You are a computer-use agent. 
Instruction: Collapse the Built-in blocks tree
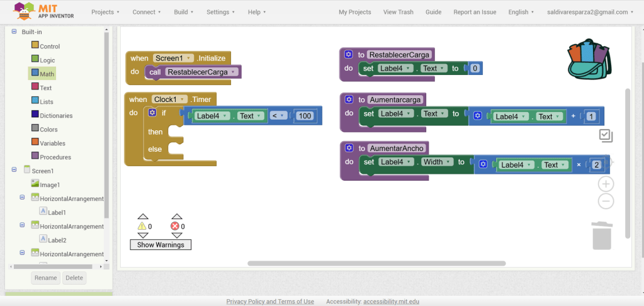point(14,31)
